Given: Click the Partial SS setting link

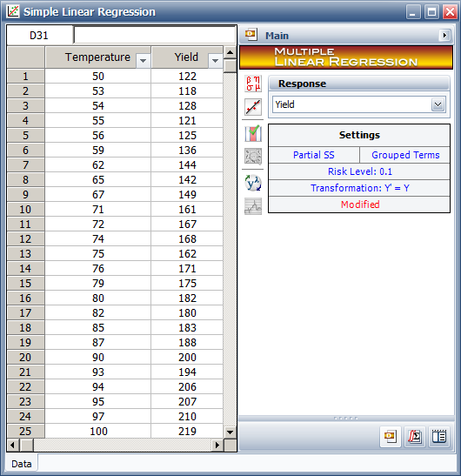Looking at the screenshot, I should (x=314, y=155).
